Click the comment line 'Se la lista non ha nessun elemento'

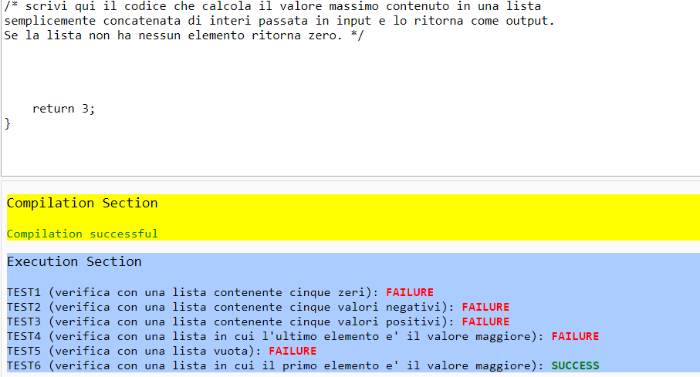click(x=184, y=35)
